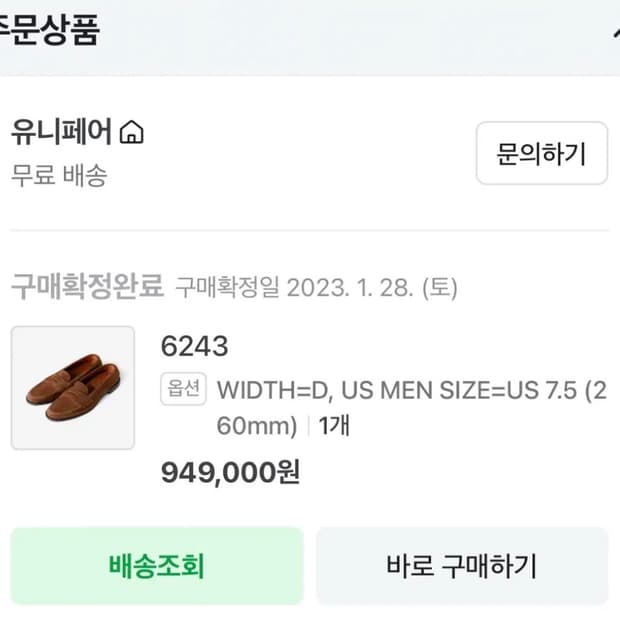Tap the home icon beside 유니페어
Screen dimensions: 620x620
132,132
